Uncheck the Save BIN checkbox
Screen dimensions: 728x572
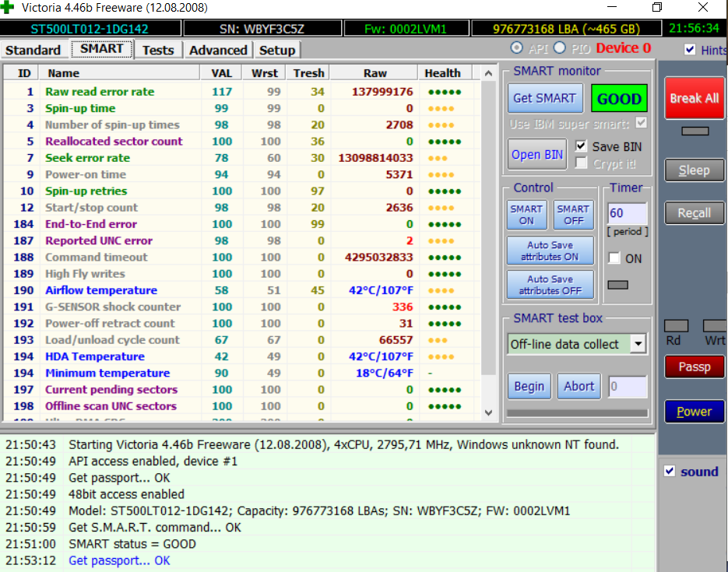coord(581,146)
